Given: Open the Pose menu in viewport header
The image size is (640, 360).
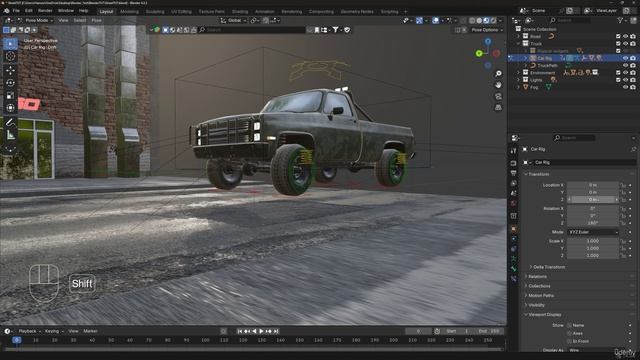Looking at the screenshot, I should 96,20.
